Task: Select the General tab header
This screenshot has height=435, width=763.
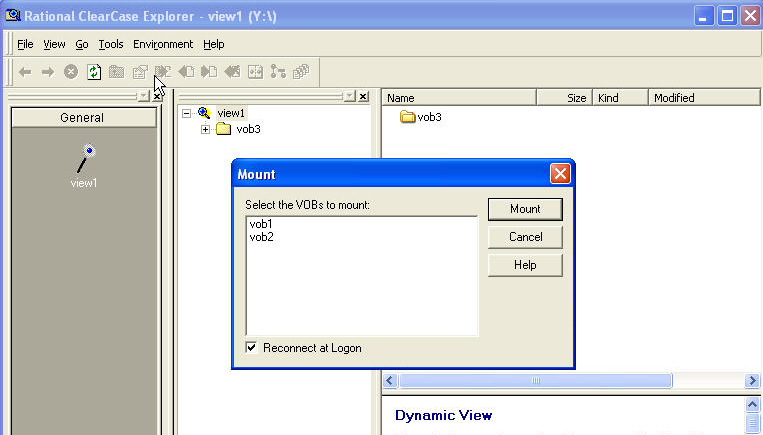Action: point(82,117)
